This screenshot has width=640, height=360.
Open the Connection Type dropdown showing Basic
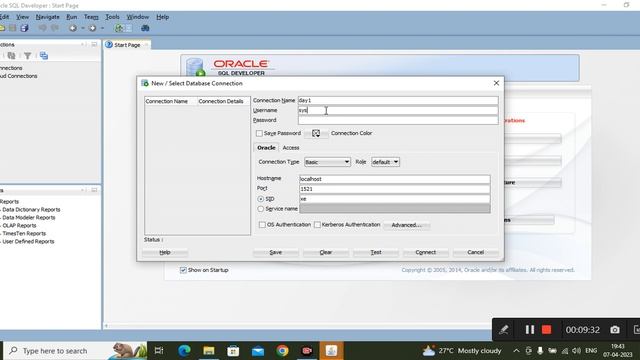pyautogui.click(x=327, y=162)
